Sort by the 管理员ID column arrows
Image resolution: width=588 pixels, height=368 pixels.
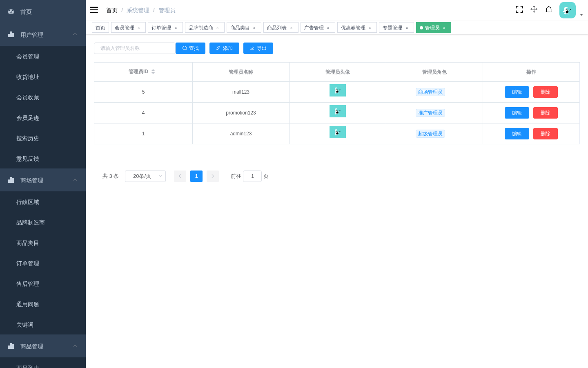click(x=153, y=72)
